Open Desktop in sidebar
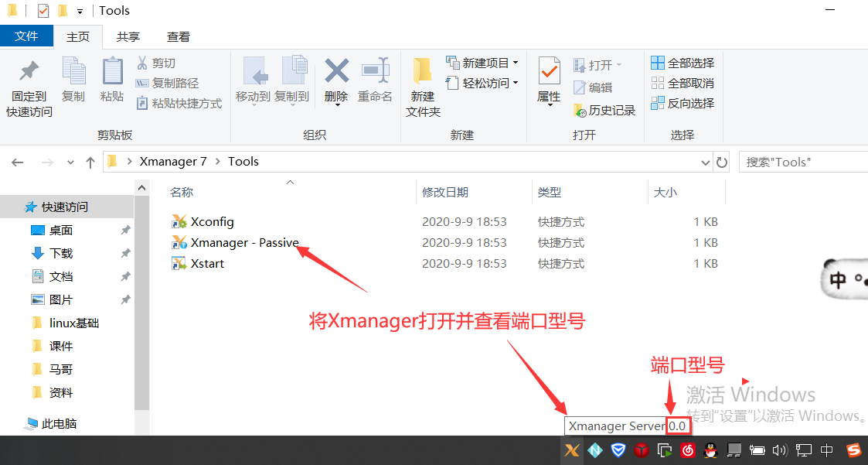 [52, 230]
